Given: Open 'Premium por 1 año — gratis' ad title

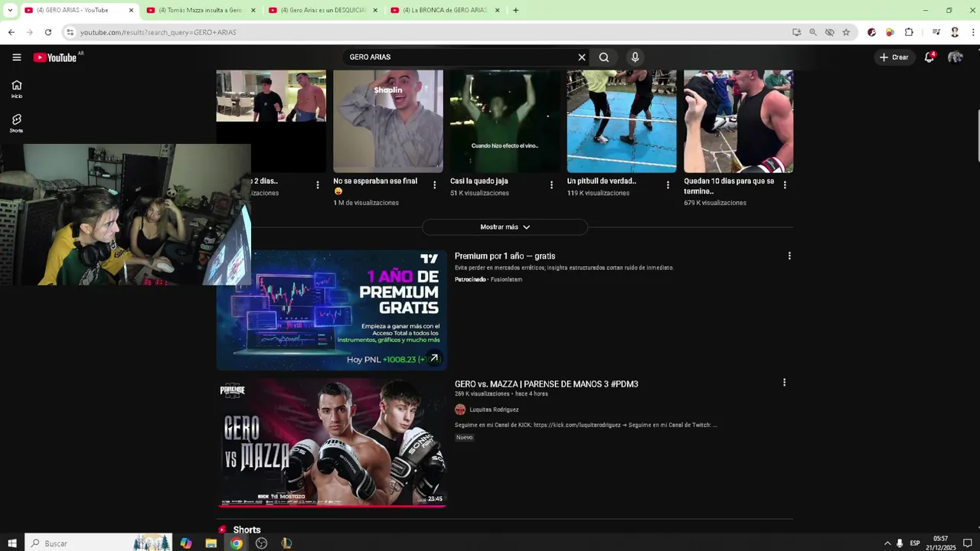Looking at the screenshot, I should pyautogui.click(x=505, y=256).
